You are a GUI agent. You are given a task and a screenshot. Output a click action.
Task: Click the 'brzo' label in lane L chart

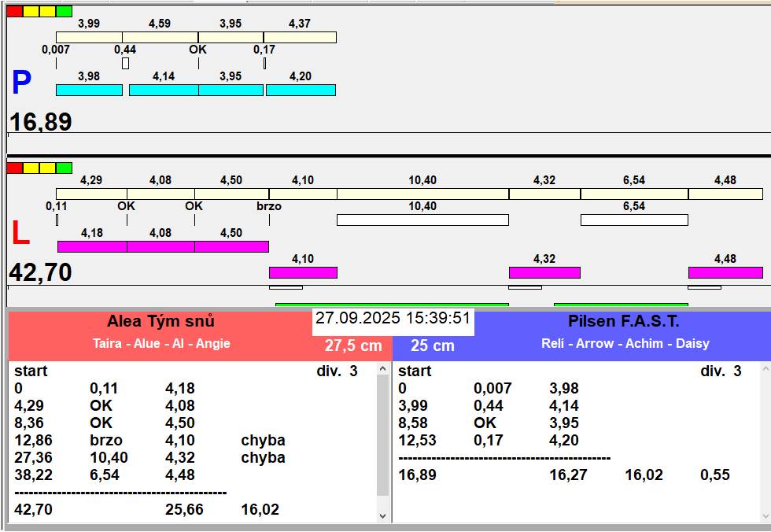point(269,206)
